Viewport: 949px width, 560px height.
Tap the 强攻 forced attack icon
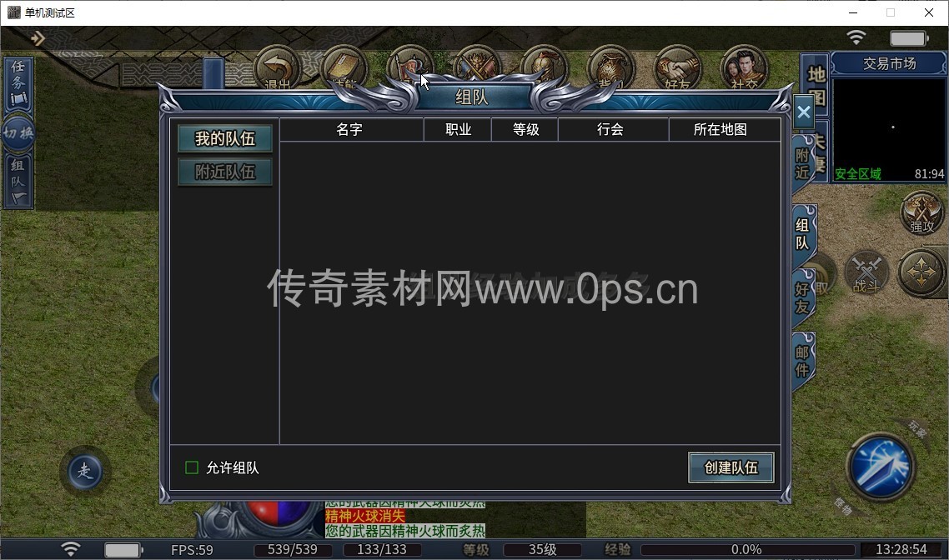(921, 212)
